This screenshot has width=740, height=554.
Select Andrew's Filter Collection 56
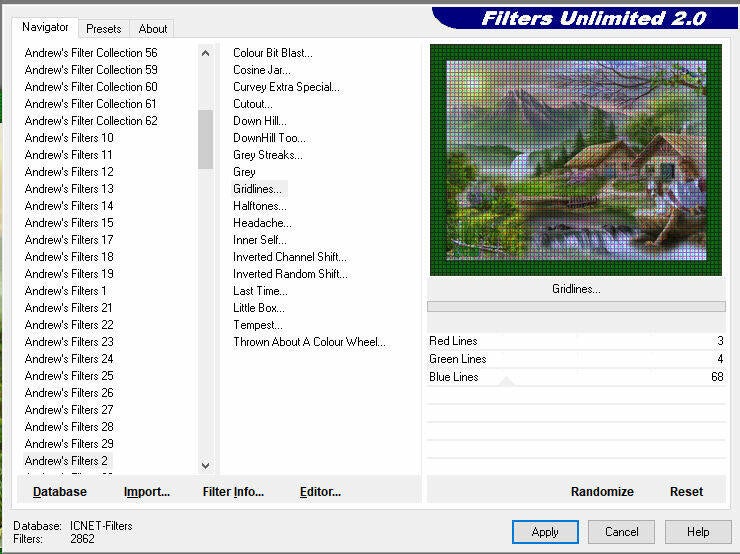coord(91,53)
